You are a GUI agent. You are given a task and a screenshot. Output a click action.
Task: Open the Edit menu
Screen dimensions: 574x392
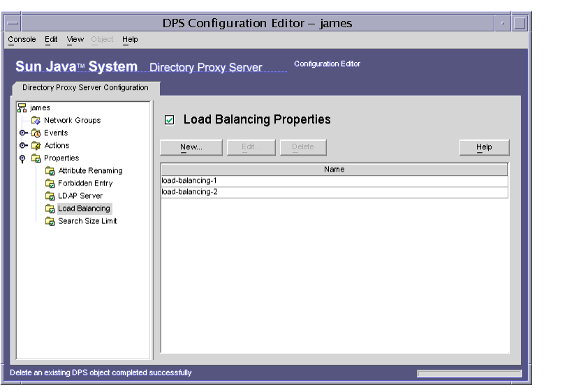(51, 40)
